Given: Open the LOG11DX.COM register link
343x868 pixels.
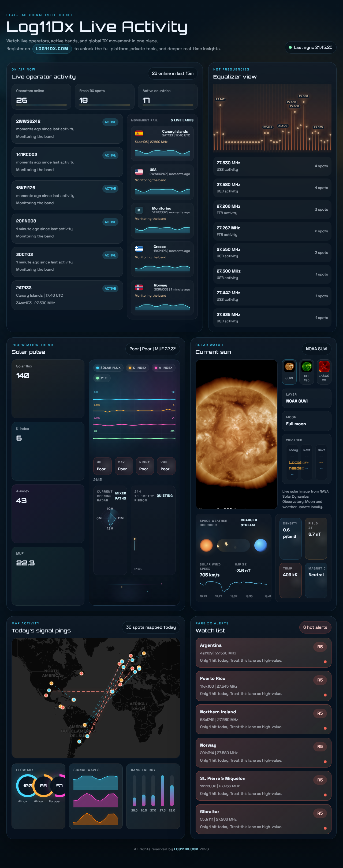Looking at the screenshot, I should click(x=52, y=49).
